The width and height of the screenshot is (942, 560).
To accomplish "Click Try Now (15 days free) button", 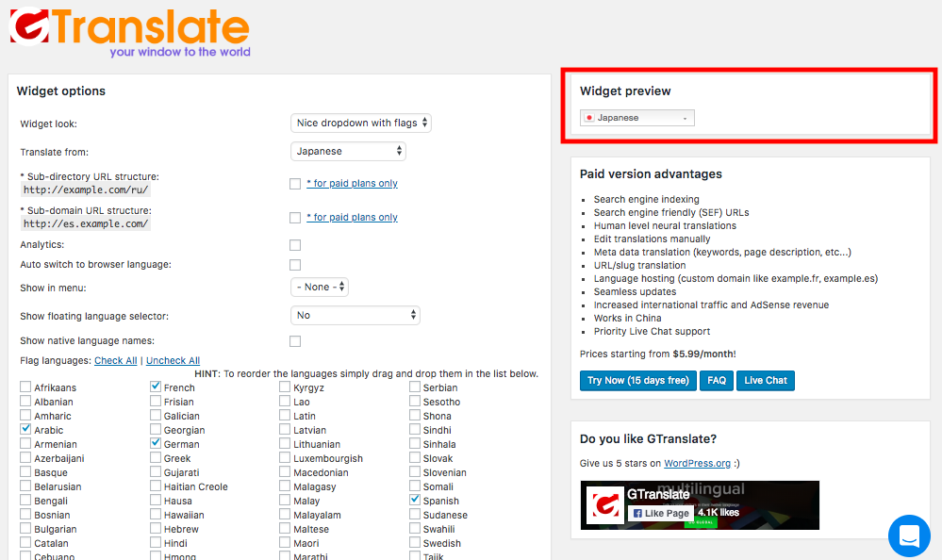I will [638, 380].
